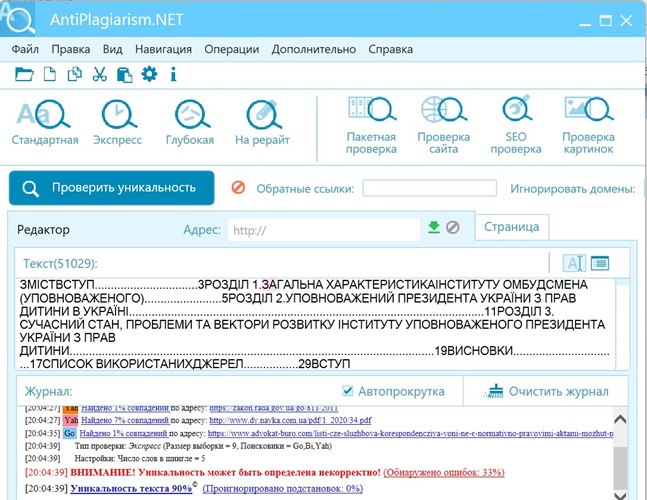The width and height of the screenshot is (647, 500).
Task: Click Настройки: Число слов в шингле log line
Action: click(x=140, y=459)
